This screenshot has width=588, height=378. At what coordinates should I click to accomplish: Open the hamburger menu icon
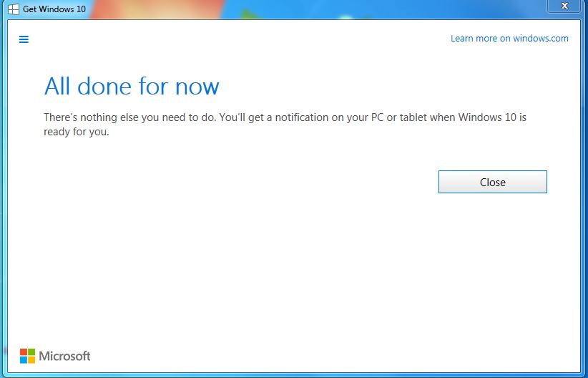pos(24,39)
